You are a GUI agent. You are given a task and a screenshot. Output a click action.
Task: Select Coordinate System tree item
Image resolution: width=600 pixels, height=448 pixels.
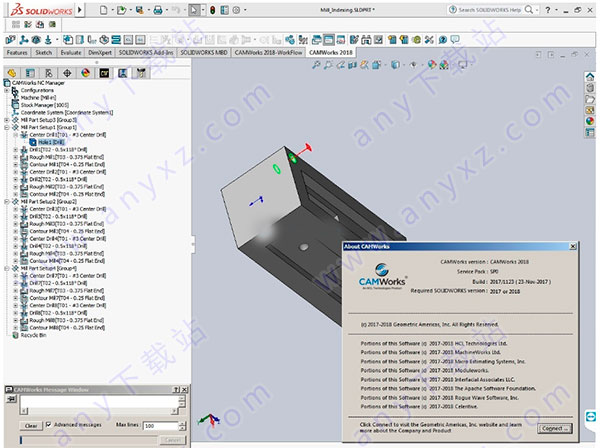tap(67, 112)
